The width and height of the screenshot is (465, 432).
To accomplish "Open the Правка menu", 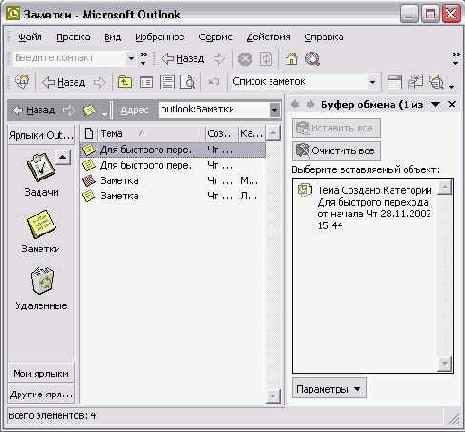I will click(x=73, y=37).
